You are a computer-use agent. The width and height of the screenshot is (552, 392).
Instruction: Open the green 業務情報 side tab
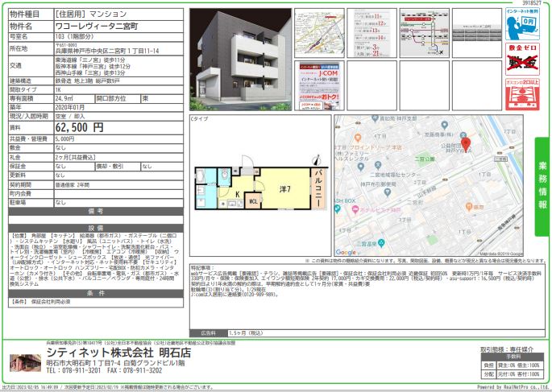click(x=542, y=186)
